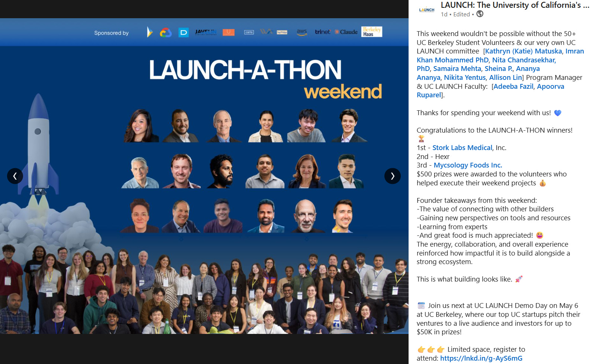Click 'Thanks for spending your weekend with us!' text
This screenshot has height=364, width=590.
point(484,113)
